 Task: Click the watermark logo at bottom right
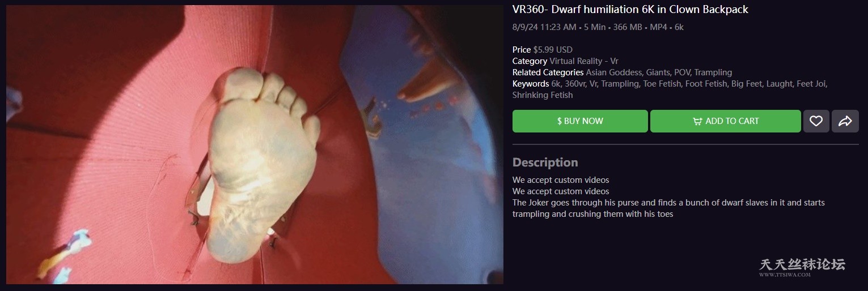click(802, 267)
